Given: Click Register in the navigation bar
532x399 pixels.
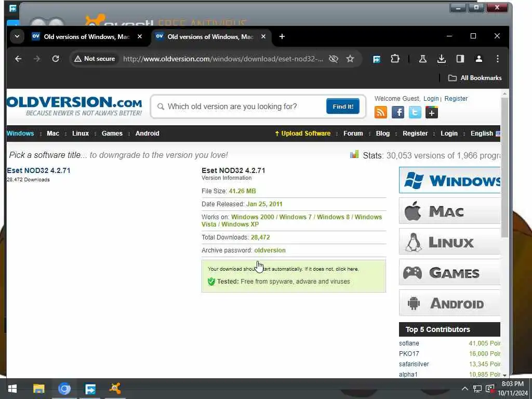Looking at the screenshot, I should coord(415,134).
